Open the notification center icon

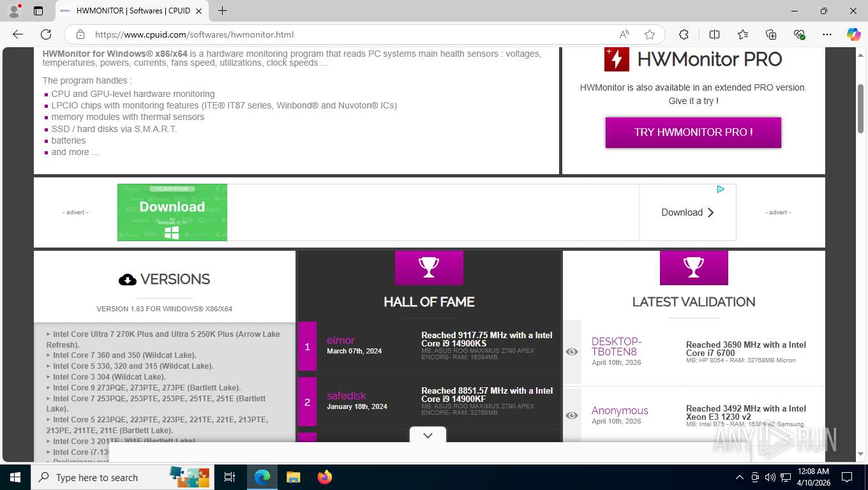(x=847, y=477)
